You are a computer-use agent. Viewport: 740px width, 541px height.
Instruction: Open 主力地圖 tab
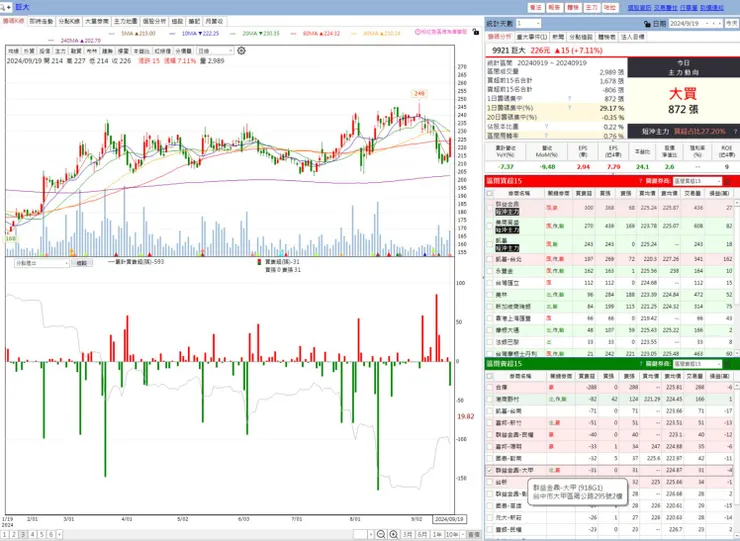[126, 22]
